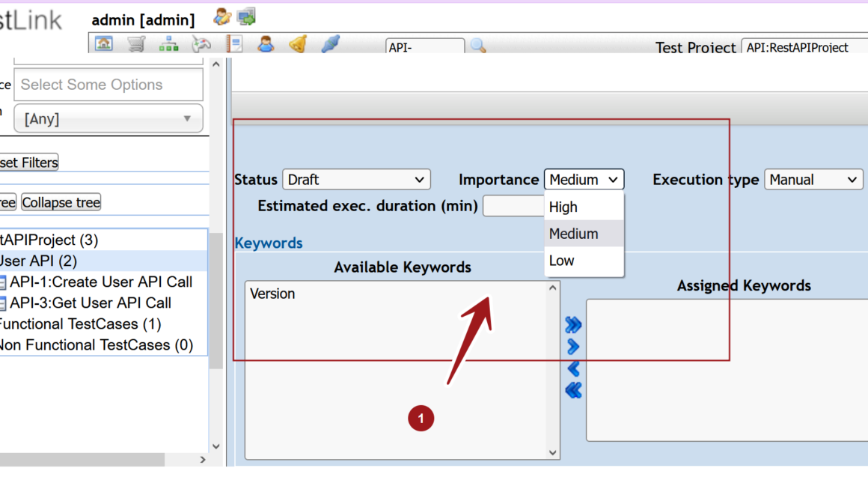Logout using the monitor-arrow icon

point(245,16)
